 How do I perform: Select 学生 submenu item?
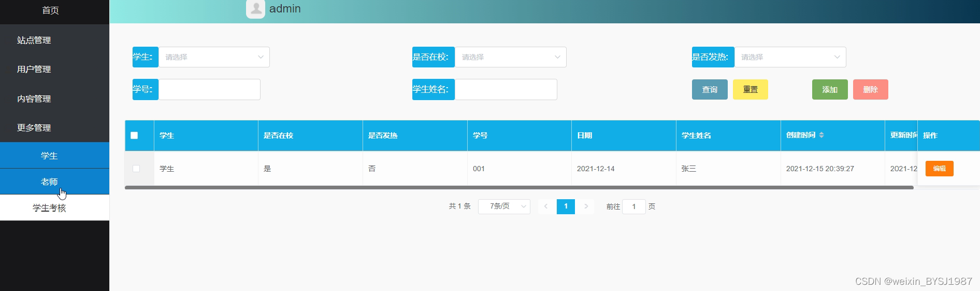54,156
